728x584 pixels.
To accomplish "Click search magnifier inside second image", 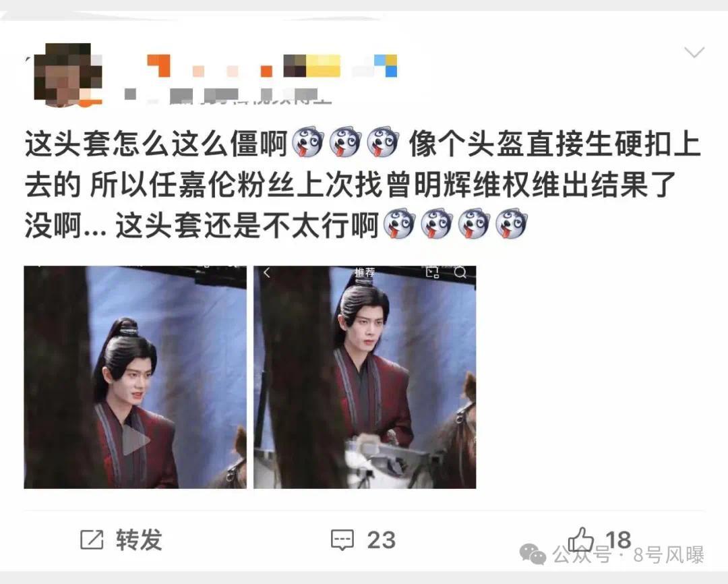I will tap(460, 272).
